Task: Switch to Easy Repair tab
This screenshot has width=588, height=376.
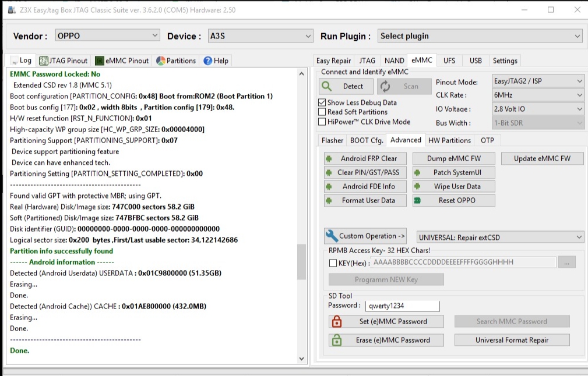Action: 333,61
